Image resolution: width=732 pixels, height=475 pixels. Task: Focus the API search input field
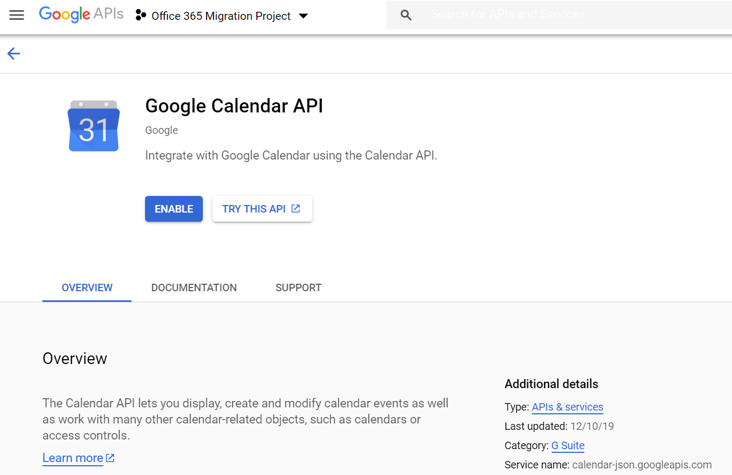(570, 15)
